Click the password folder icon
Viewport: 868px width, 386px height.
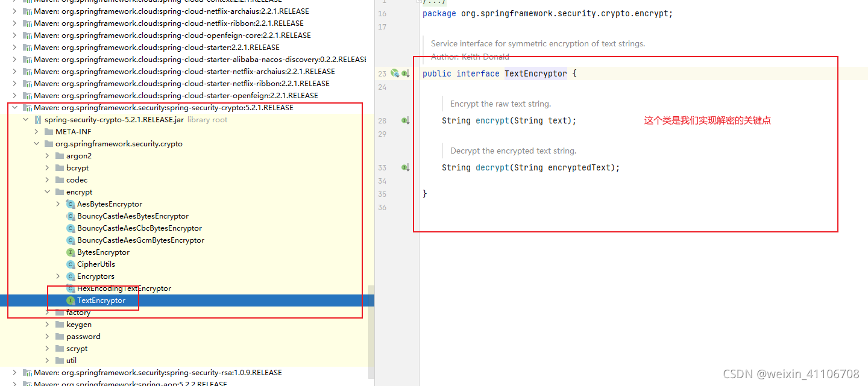pyautogui.click(x=60, y=337)
